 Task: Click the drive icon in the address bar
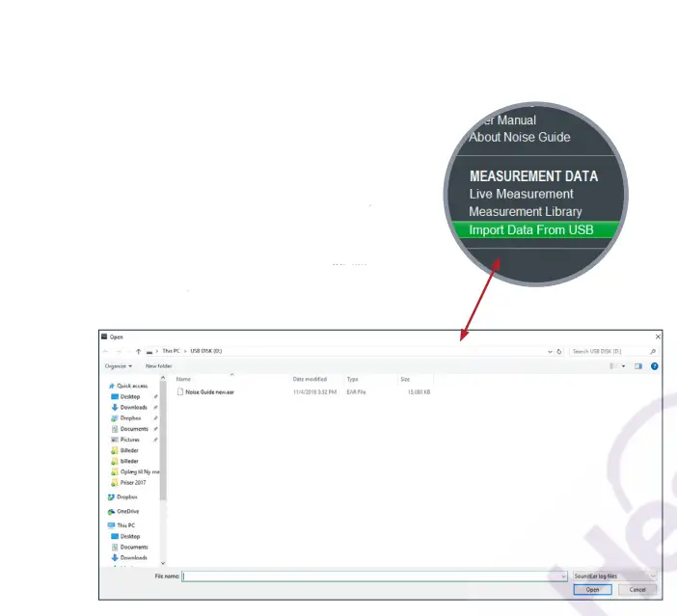click(149, 352)
